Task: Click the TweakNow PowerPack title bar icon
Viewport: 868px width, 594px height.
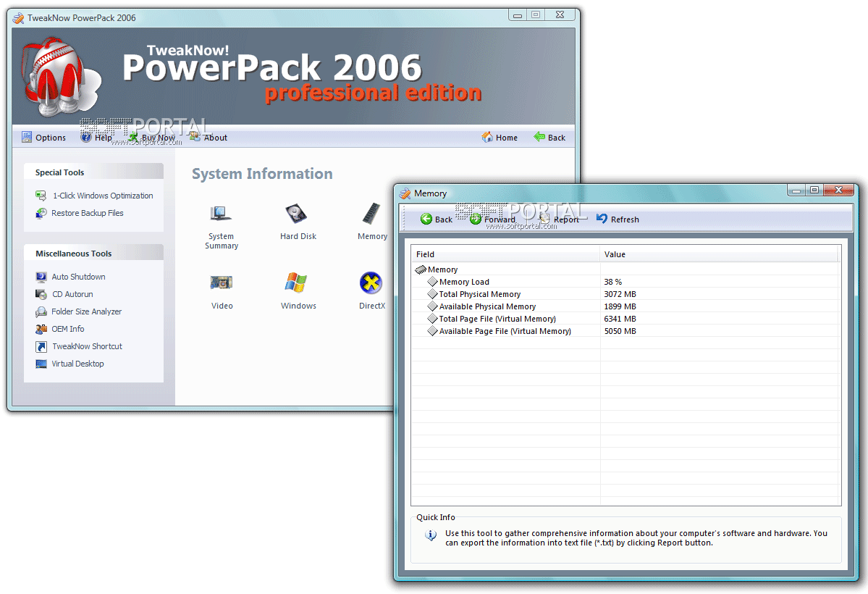Action: point(18,17)
